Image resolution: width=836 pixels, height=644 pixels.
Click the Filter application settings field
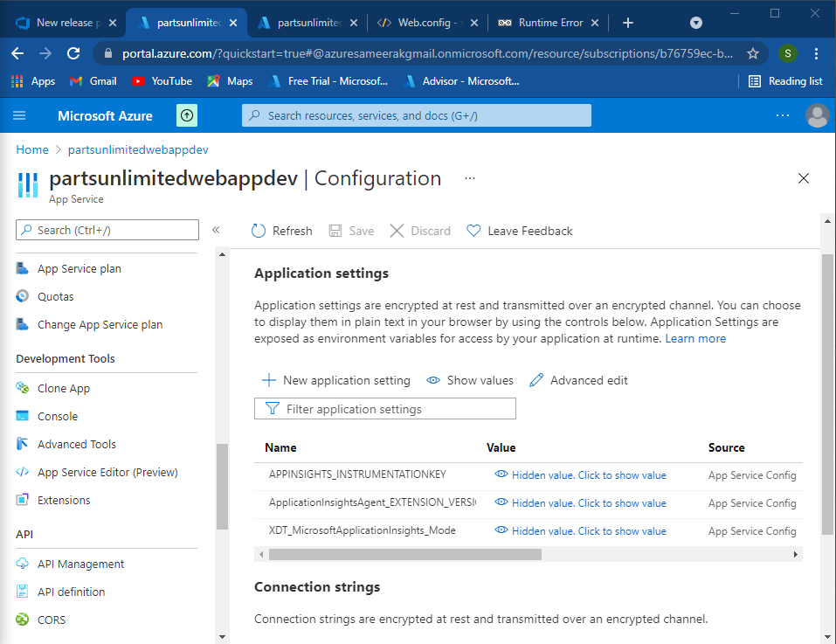[384, 408]
